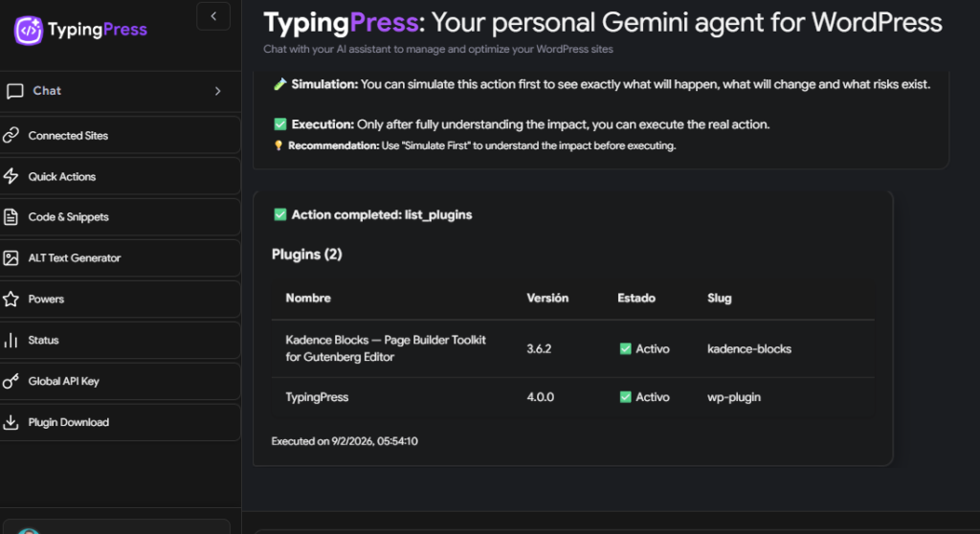Viewport: 980px width, 534px height.
Task: Click the Plugin Download arrow icon
Action: pyautogui.click(x=11, y=423)
